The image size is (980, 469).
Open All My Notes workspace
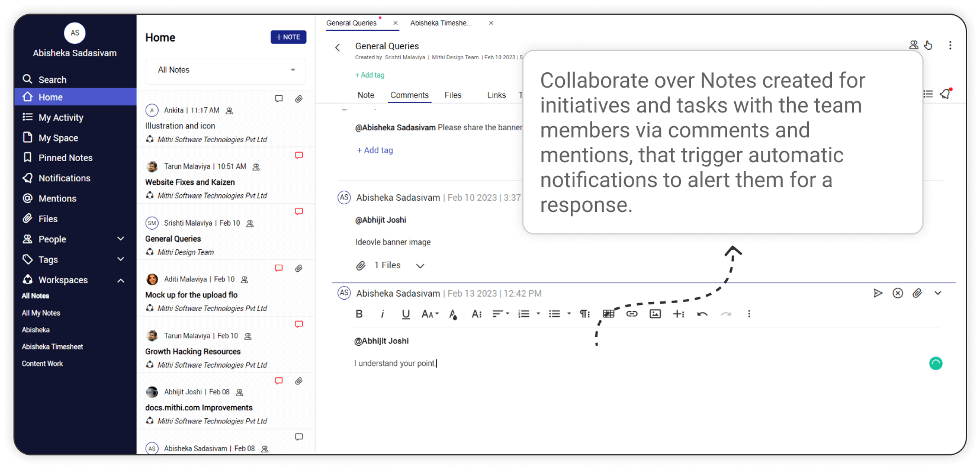coord(41,313)
